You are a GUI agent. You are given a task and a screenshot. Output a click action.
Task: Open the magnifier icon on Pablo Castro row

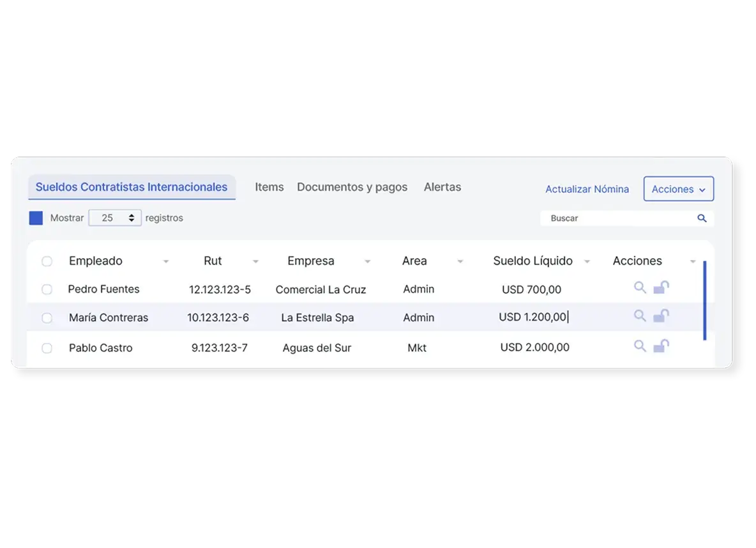(x=640, y=346)
